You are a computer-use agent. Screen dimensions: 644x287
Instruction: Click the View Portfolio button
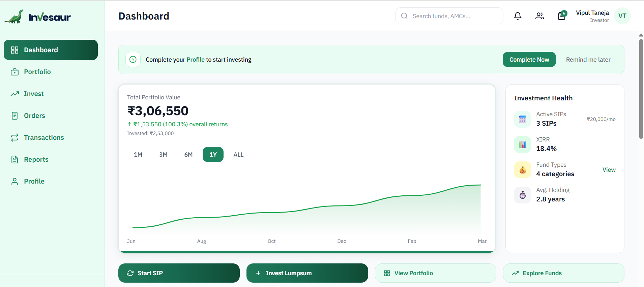pyautogui.click(x=435, y=273)
